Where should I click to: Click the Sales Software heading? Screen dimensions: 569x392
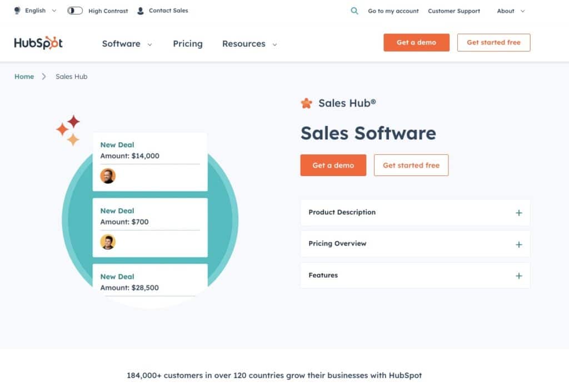pos(368,133)
